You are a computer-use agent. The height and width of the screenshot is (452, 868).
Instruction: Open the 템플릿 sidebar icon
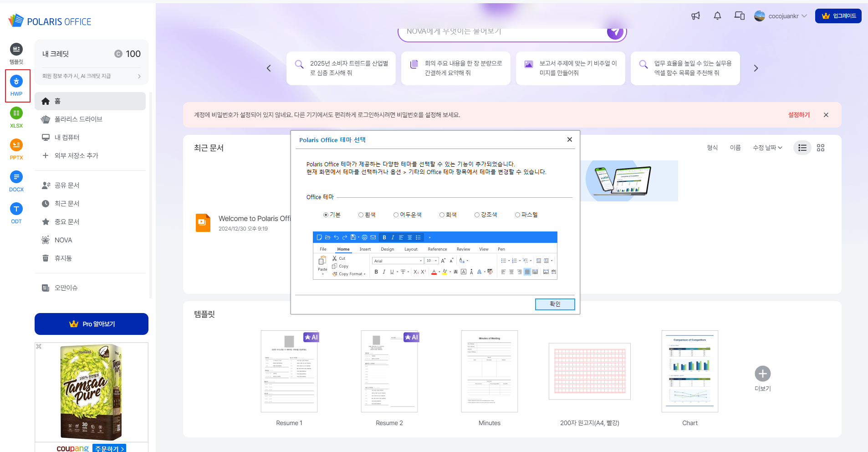point(16,53)
